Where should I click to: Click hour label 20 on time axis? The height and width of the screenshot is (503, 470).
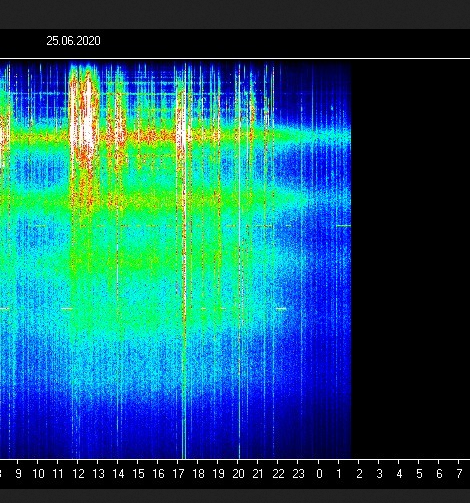coord(239,473)
